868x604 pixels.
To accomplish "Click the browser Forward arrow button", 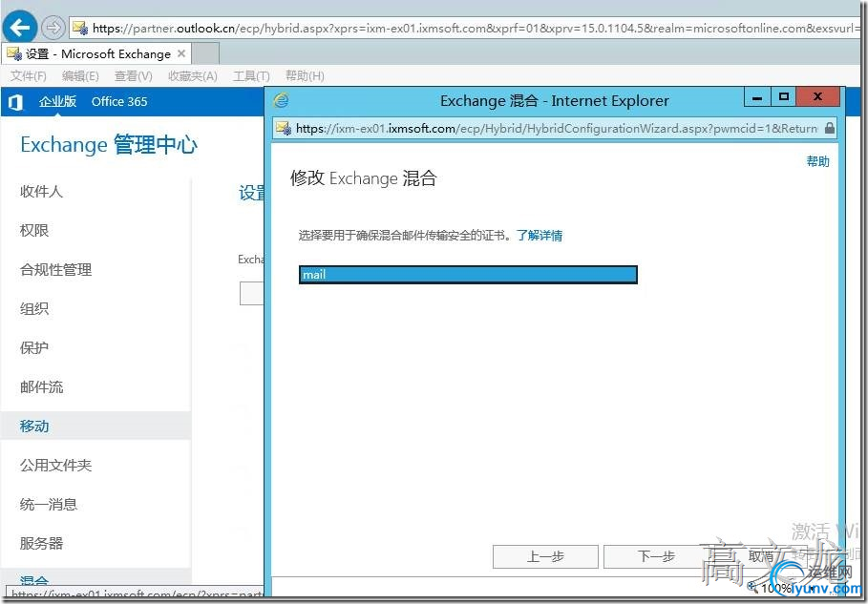I will (53, 28).
